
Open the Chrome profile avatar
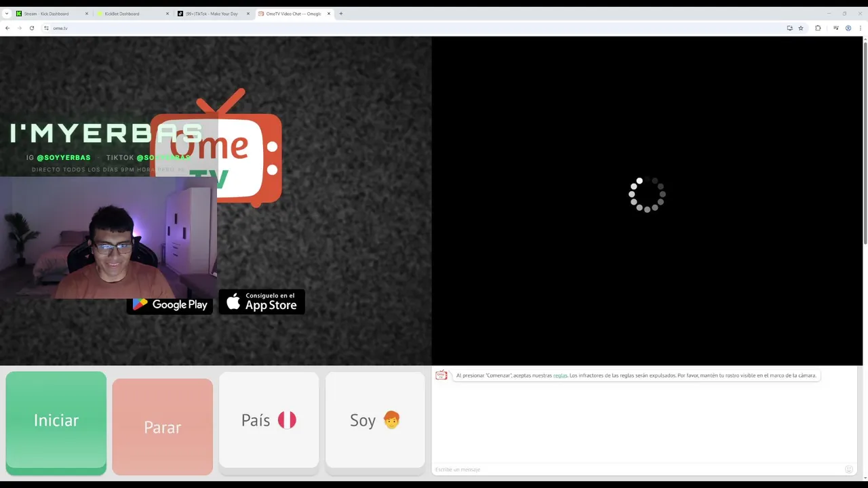[x=848, y=28]
